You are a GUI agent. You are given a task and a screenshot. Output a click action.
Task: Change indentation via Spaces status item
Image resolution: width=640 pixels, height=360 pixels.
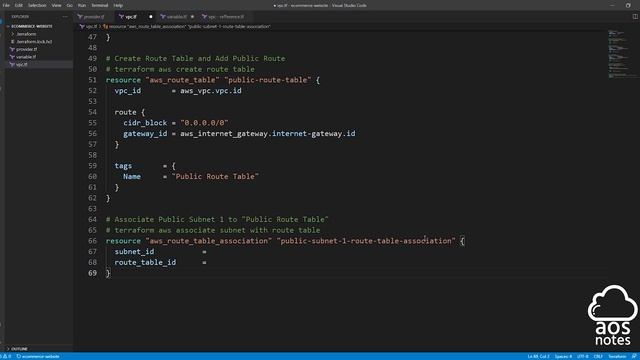[563, 356]
